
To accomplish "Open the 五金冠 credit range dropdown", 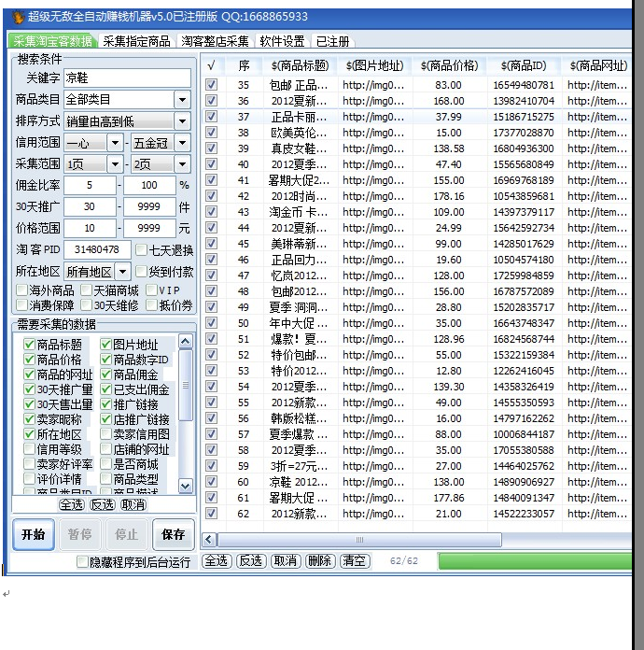I will click(x=182, y=143).
